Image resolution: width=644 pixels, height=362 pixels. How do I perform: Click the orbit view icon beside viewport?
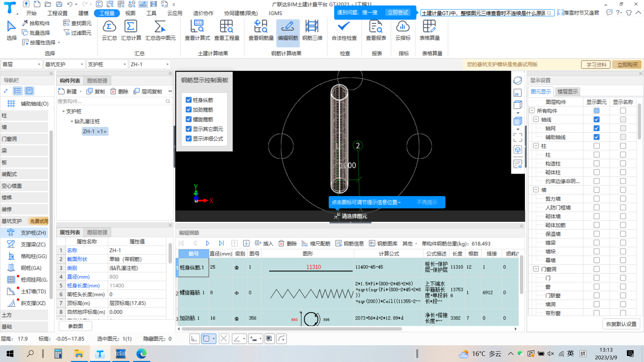pyautogui.click(x=518, y=80)
